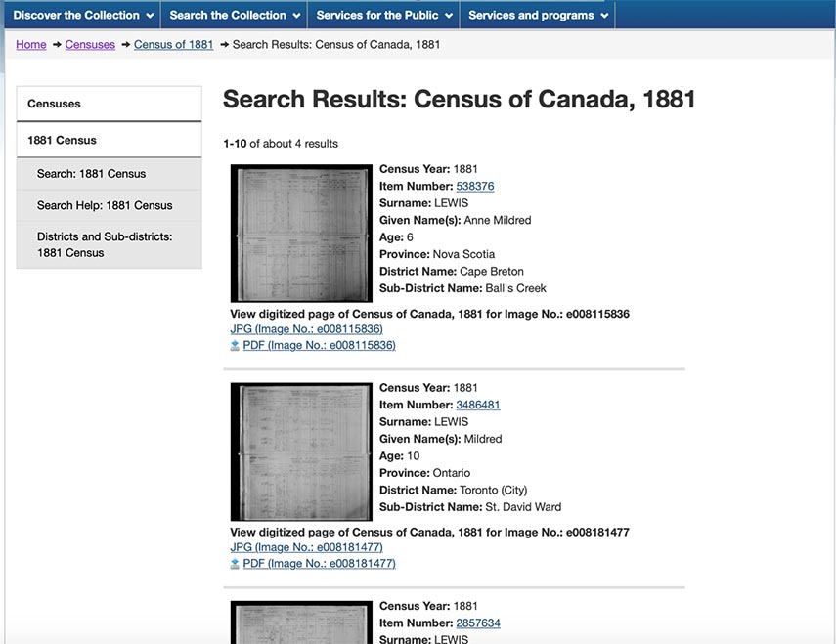Open Search: 1881 Census sidebar link
836x644 pixels.
point(91,174)
